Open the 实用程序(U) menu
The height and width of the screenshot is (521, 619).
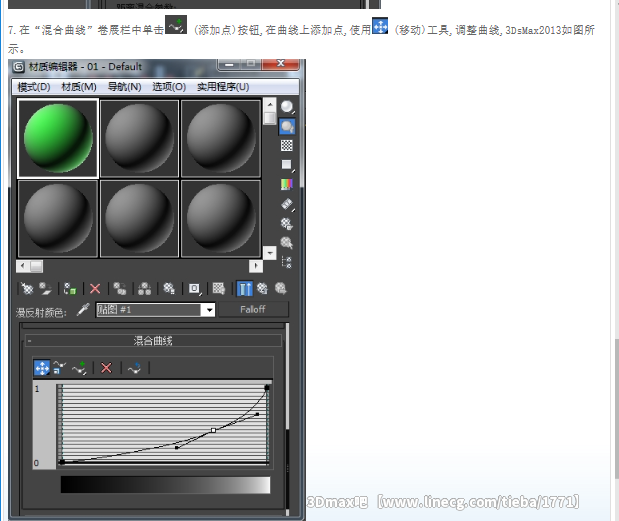coord(223,87)
